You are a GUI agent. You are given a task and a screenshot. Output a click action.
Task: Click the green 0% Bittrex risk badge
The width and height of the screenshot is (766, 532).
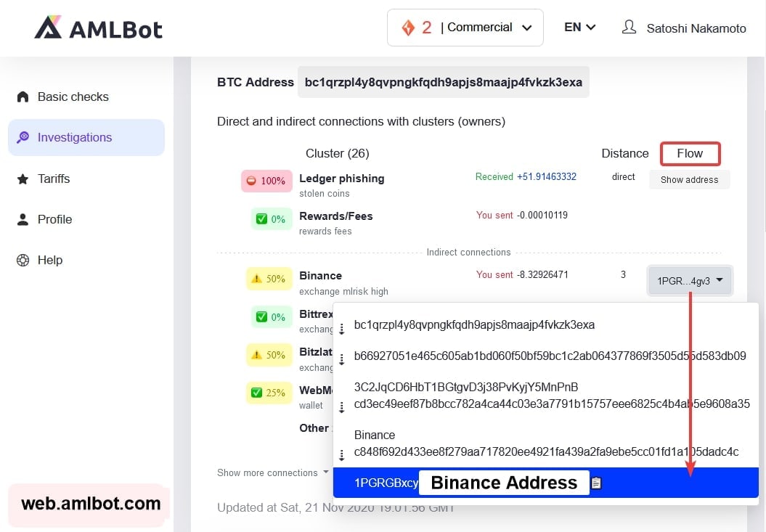(x=271, y=317)
